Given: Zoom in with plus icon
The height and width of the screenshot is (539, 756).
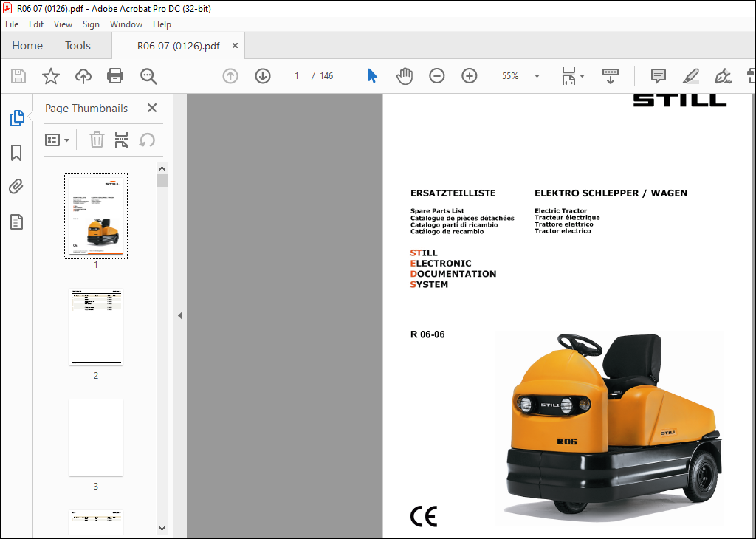Looking at the screenshot, I should coord(469,76).
